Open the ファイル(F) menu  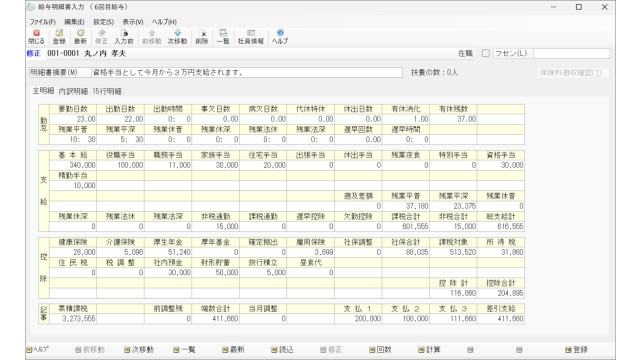pos(42,22)
